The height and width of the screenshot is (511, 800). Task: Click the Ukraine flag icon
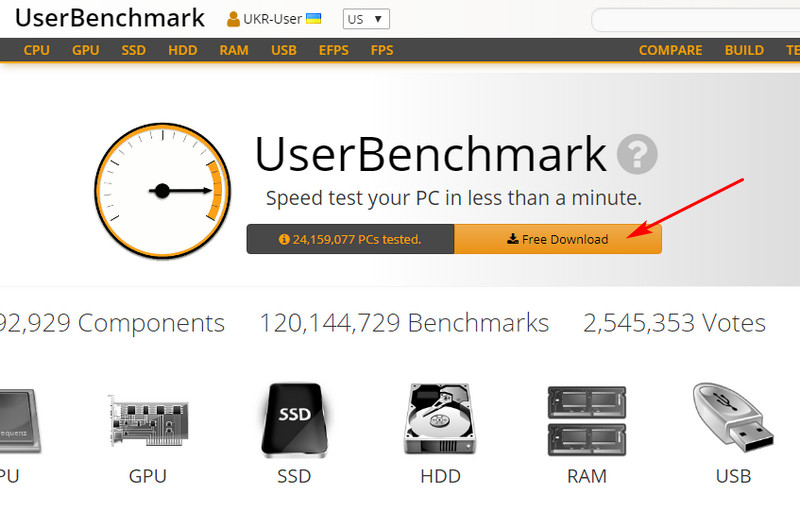[313, 19]
